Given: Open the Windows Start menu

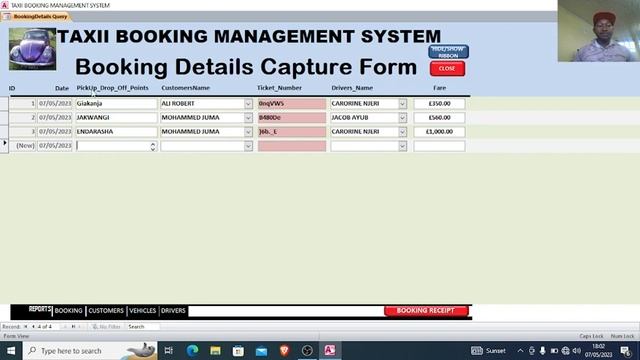Looking at the screenshot, I should [11, 351].
